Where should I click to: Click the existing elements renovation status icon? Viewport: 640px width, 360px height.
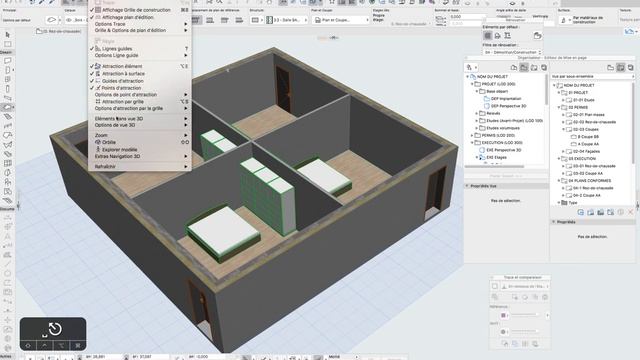(x=487, y=36)
